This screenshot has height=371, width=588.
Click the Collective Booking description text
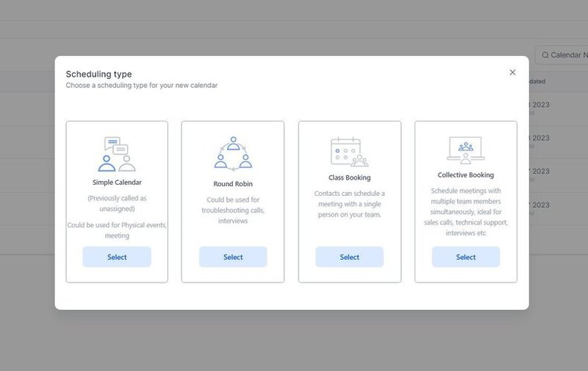pyautogui.click(x=466, y=212)
